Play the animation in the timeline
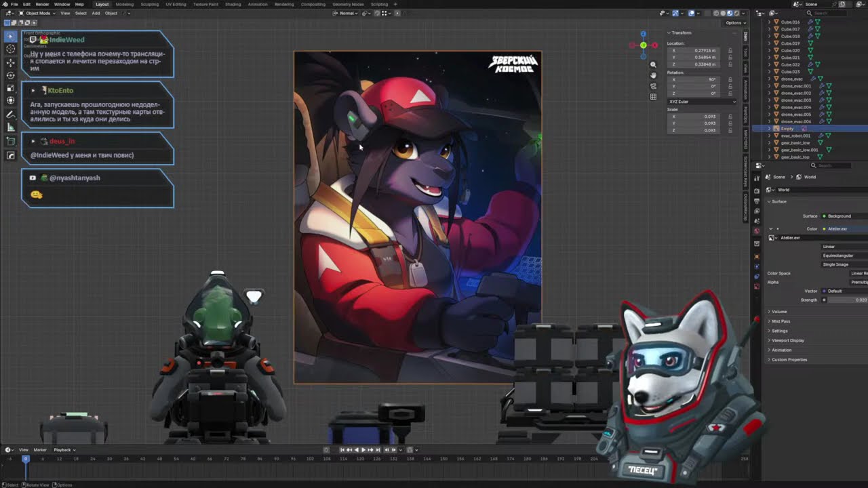Viewport: 868px width, 488px height. [364, 449]
